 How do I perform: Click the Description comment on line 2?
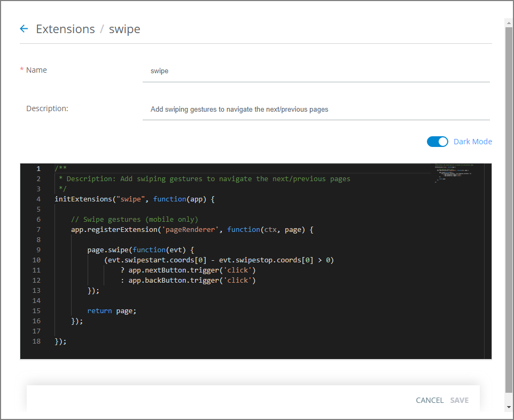[x=205, y=178]
